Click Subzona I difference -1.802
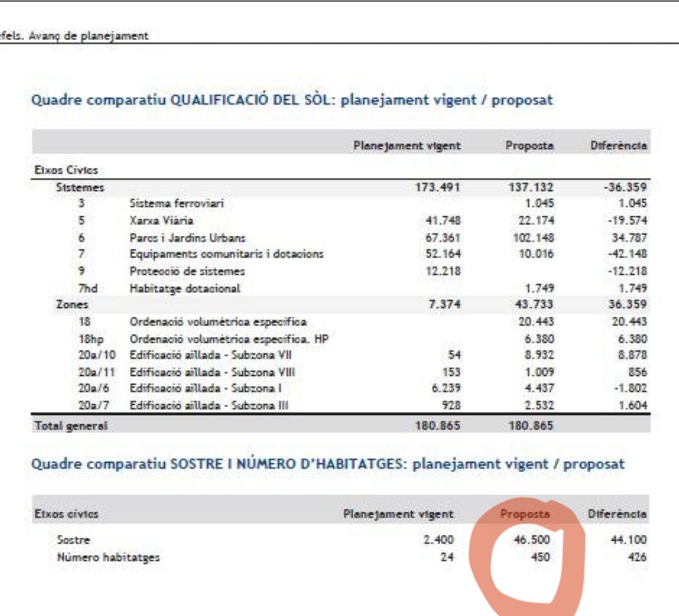Viewport: 679px width, 616px height. [x=631, y=388]
